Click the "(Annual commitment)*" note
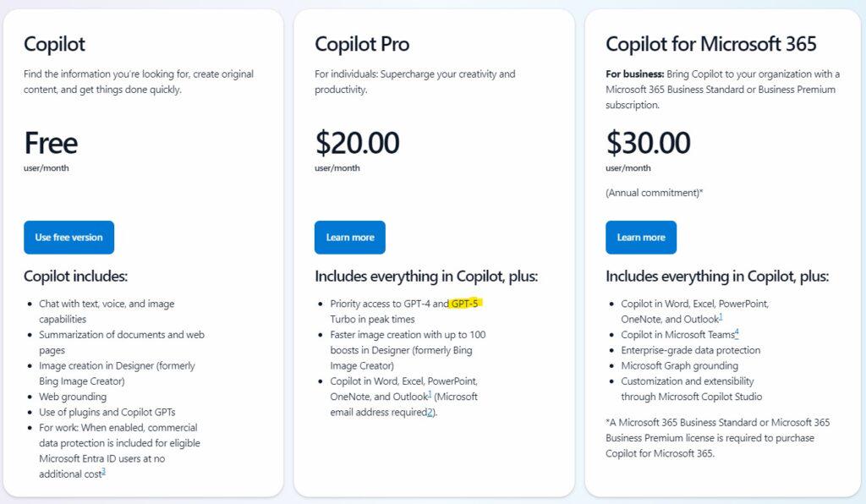The width and height of the screenshot is (866, 504). 655,193
